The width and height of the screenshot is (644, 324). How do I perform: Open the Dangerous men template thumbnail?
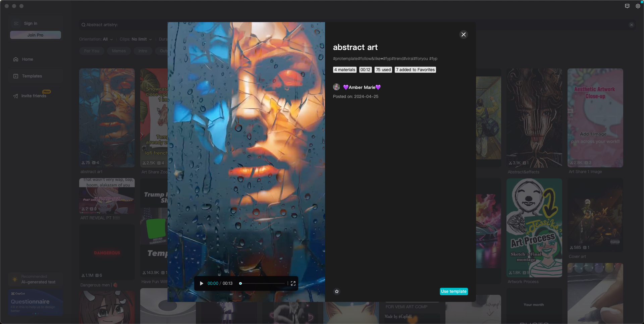[107, 252]
